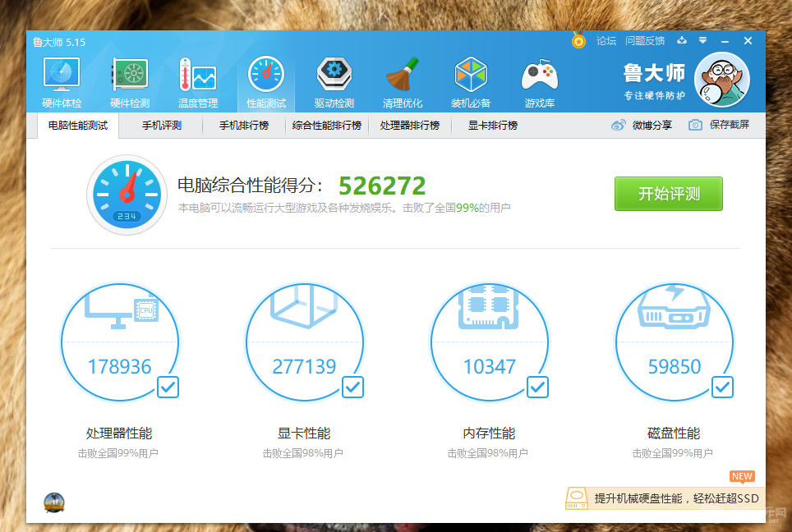The height and width of the screenshot is (532, 792).
Task: Switch to 处理器排行榜 tab
Action: tap(410, 125)
